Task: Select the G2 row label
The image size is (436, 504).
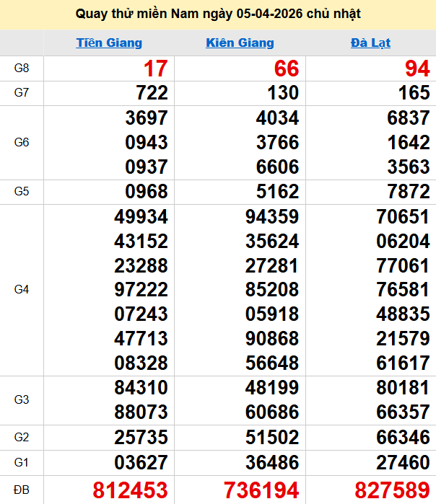Action: (x=22, y=437)
